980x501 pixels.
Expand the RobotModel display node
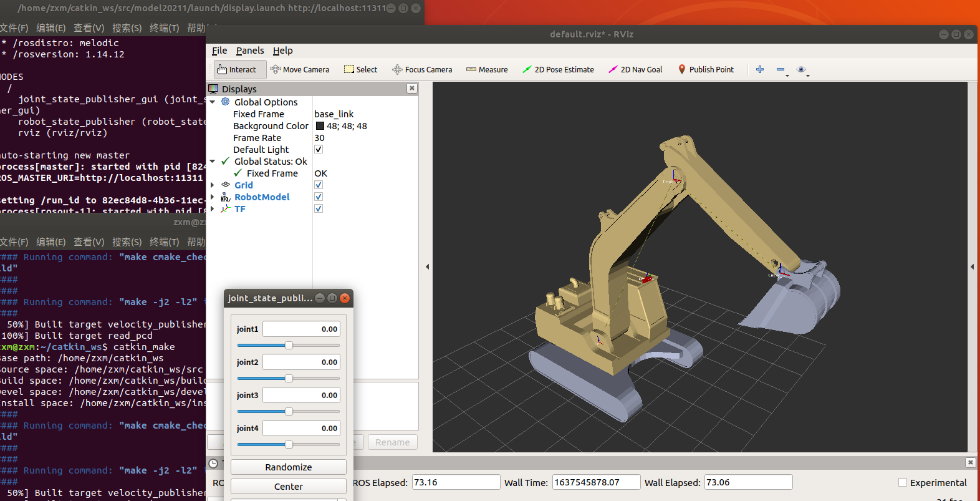tap(213, 197)
